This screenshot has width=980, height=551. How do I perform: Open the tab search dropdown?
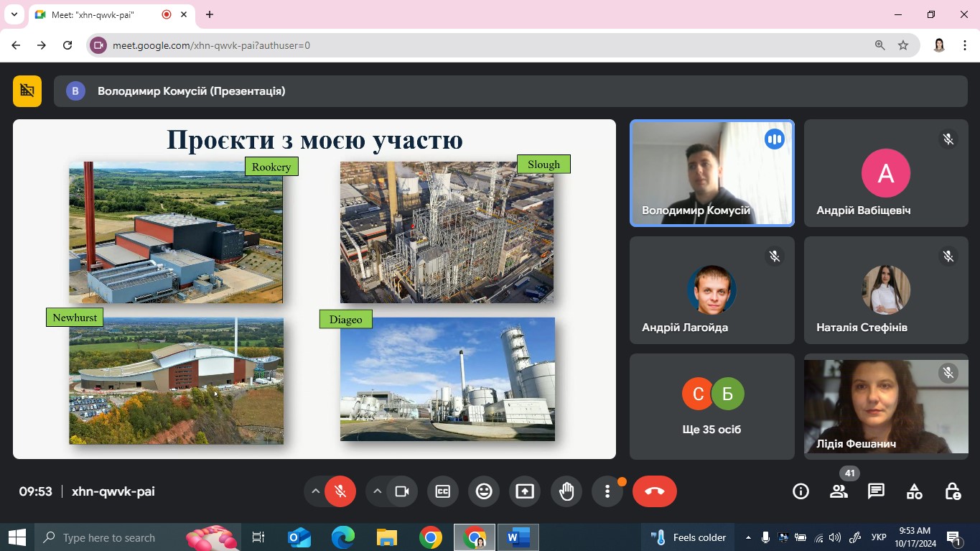pyautogui.click(x=14, y=14)
